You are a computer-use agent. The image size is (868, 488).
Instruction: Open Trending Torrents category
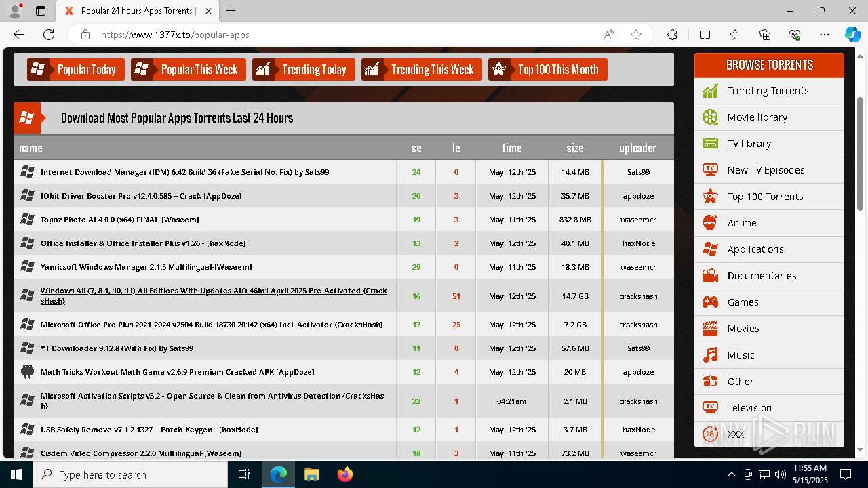[x=768, y=91]
